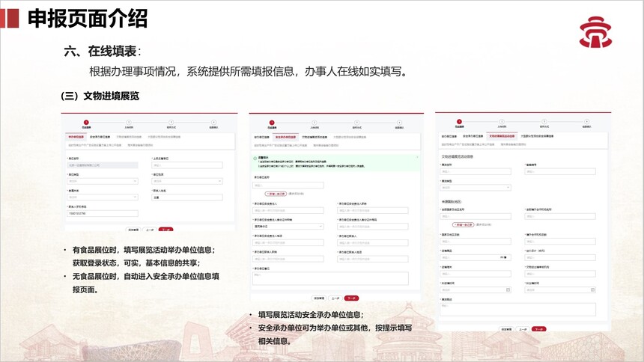Screen dimensions: 644x362
Task: Click the red step 1 circle in left form
Action: pos(86,122)
